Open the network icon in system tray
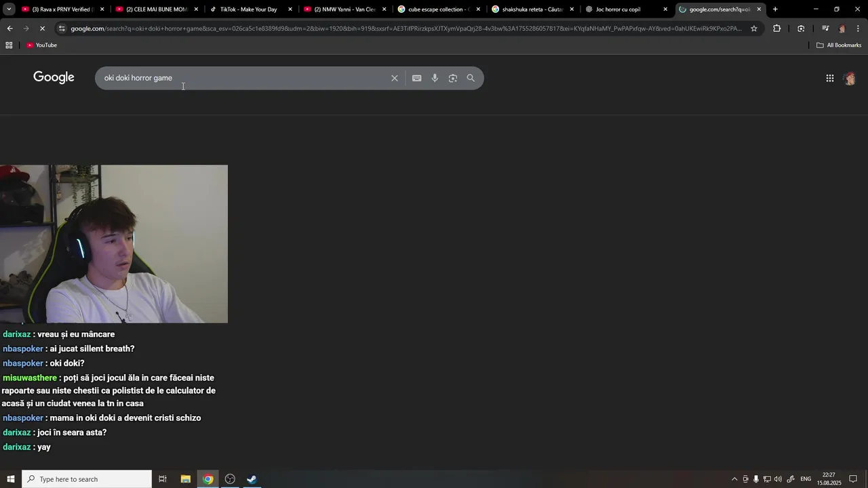868x488 pixels. (x=767, y=479)
